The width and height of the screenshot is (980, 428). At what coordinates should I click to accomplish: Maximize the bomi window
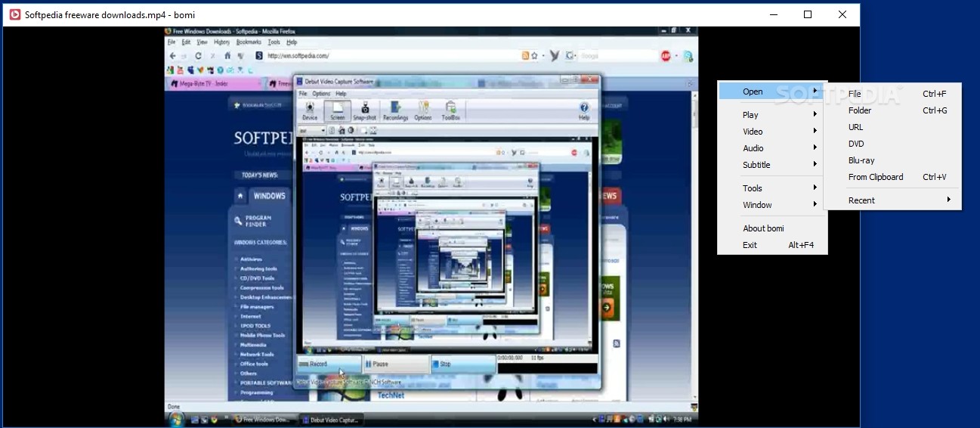pyautogui.click(x=808, y=14)
